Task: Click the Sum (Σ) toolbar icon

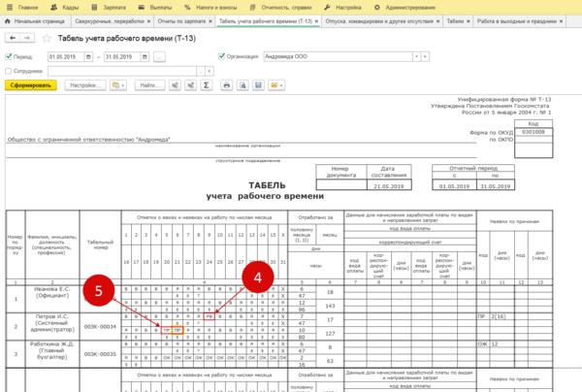Action: point(205,85)
